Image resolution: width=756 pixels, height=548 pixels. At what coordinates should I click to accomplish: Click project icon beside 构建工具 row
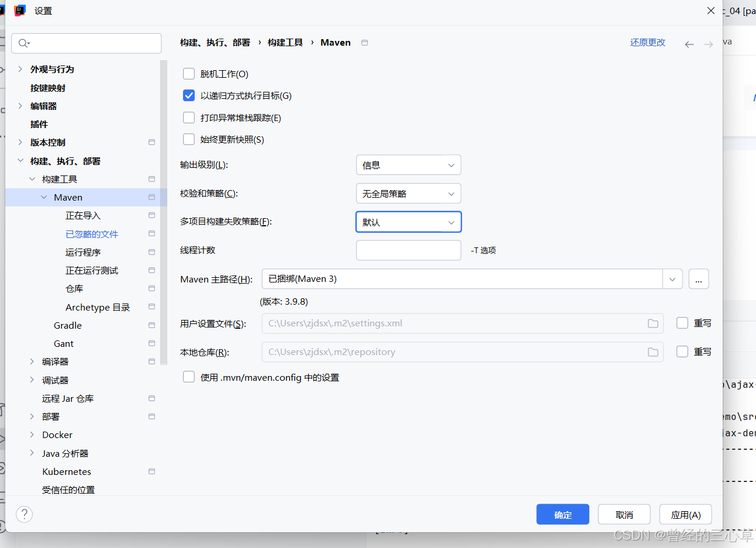tap(152, 179)
